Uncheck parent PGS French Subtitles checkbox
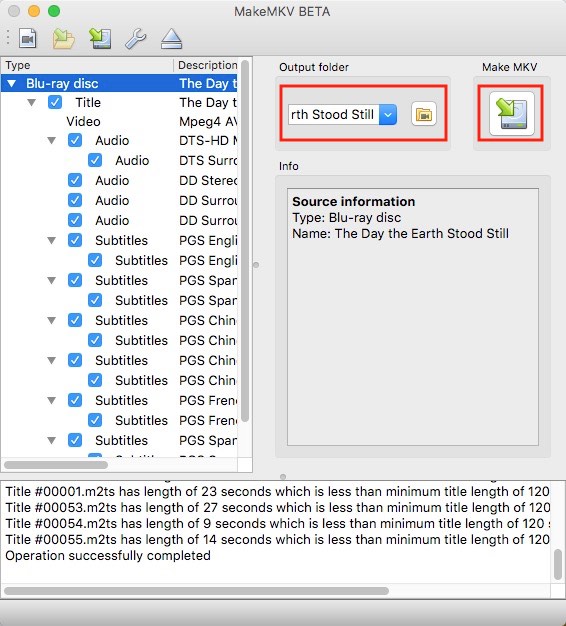Image resolution: width=566 pixels, height=626 pixels. coord(75,400)
